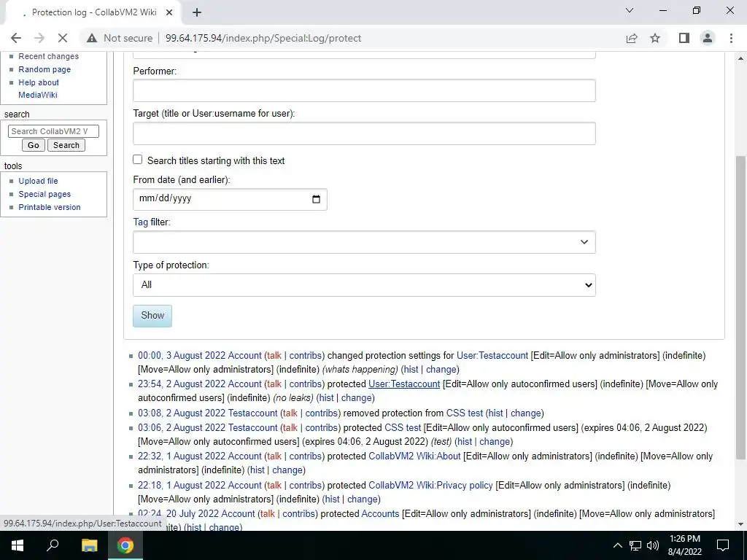Open the Random page link

44,69
